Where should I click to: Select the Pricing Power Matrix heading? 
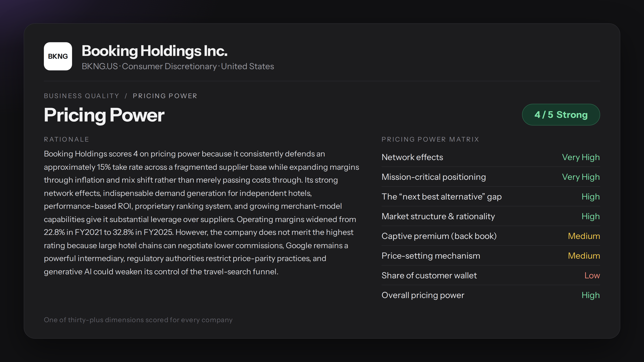tap(430, 139)
